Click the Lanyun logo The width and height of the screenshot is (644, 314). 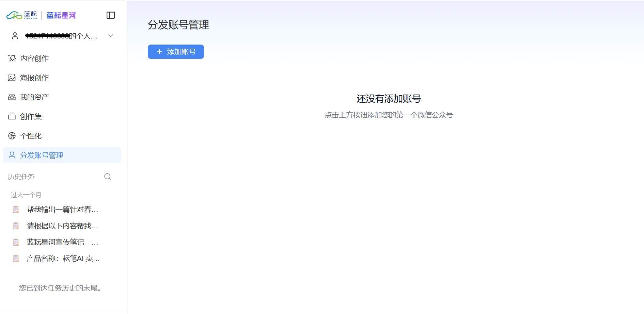(x=22, y=15)
